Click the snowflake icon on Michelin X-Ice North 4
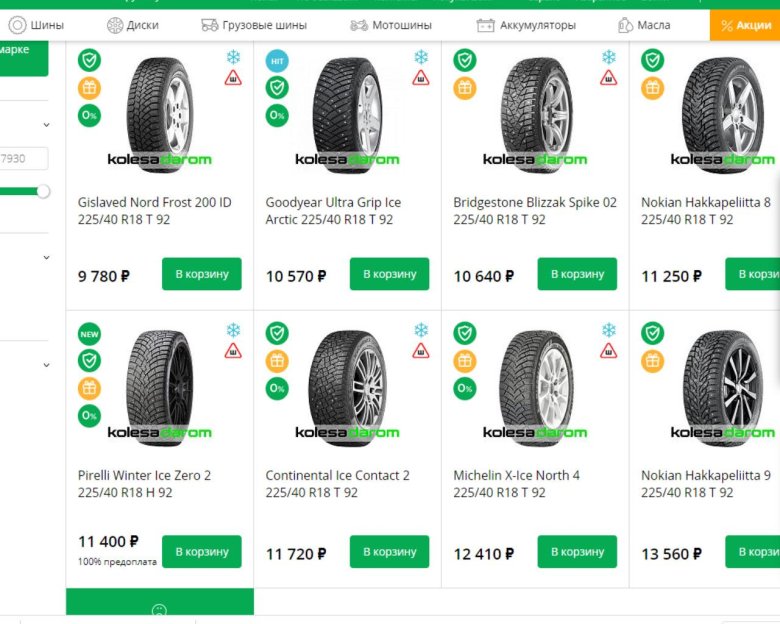The width and height of the screenshot is (780, 624). [x=609, y=330]
